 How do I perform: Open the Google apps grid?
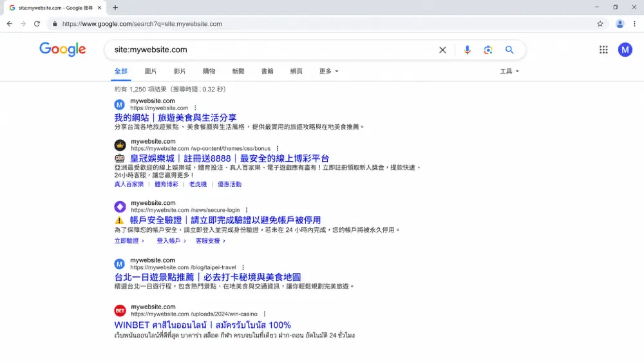pyautogui.click(x=603, y=50)
